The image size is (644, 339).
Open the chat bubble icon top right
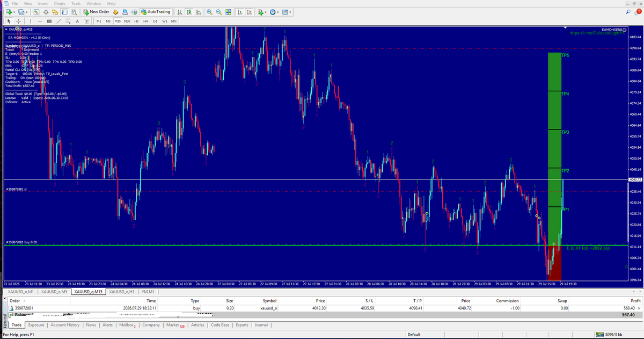pyautogui.click(x=637, y=12)
